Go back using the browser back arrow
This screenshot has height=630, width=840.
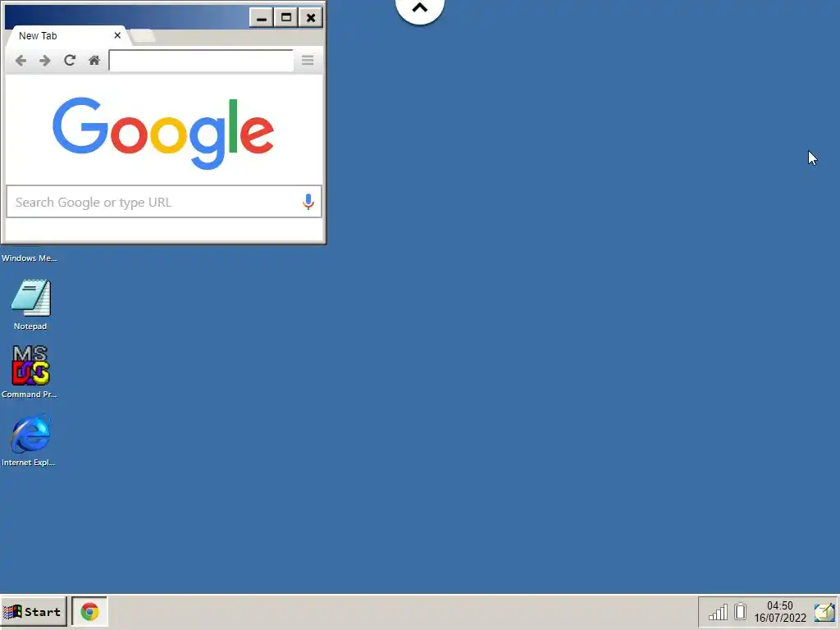click(21, 61)
